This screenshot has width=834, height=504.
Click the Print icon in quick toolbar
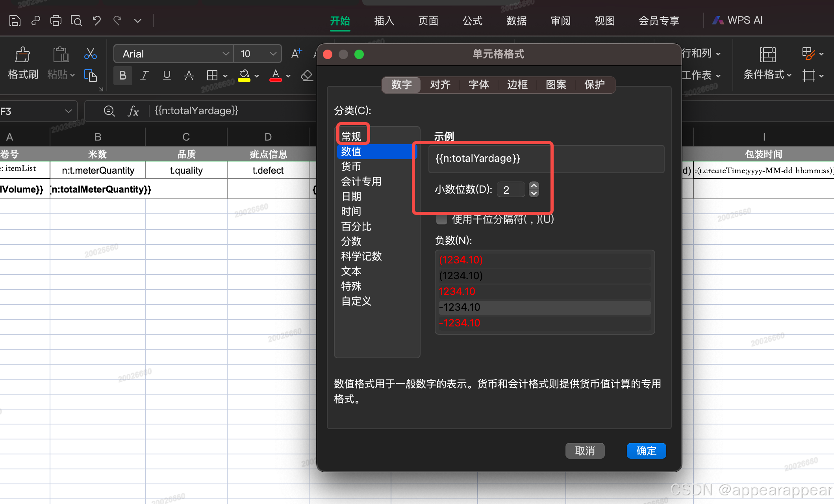(x=56, y=20)
